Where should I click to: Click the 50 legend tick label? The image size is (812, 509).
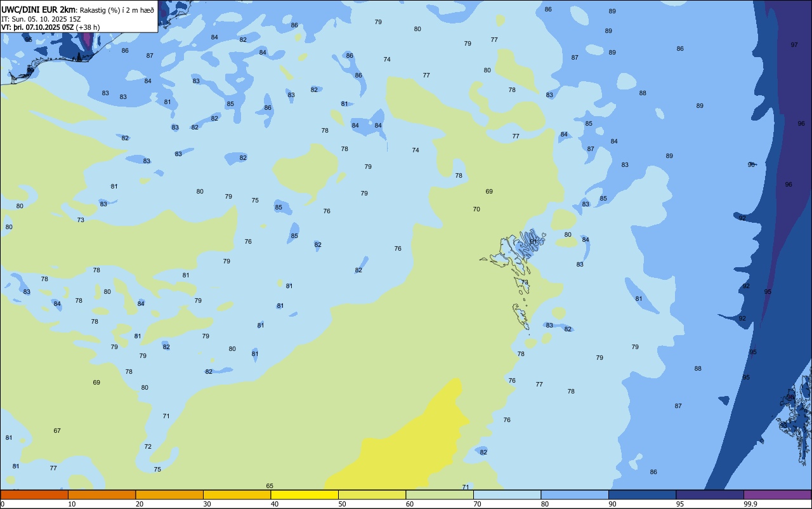342,504
